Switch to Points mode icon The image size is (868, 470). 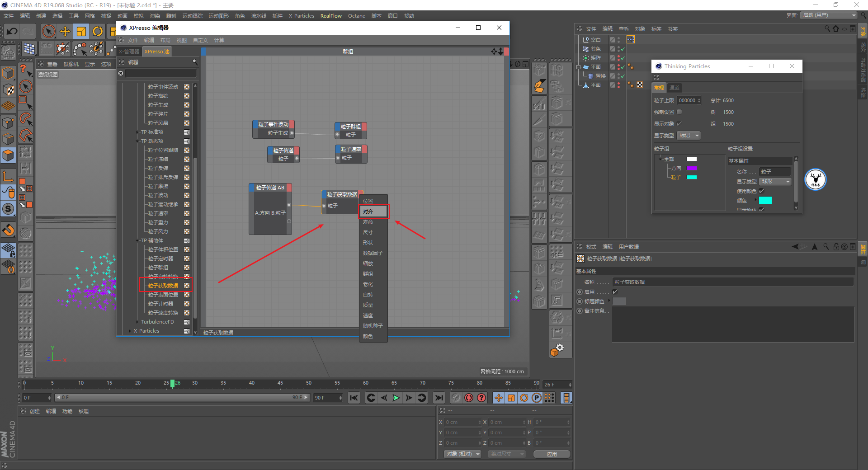(9, 122)
